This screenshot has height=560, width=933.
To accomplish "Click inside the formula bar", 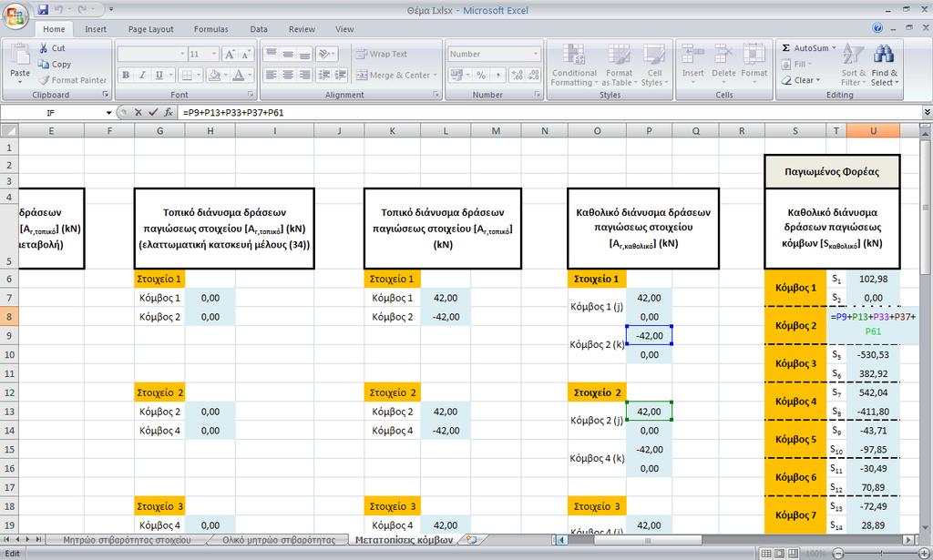I will click(x=549, y=112).
